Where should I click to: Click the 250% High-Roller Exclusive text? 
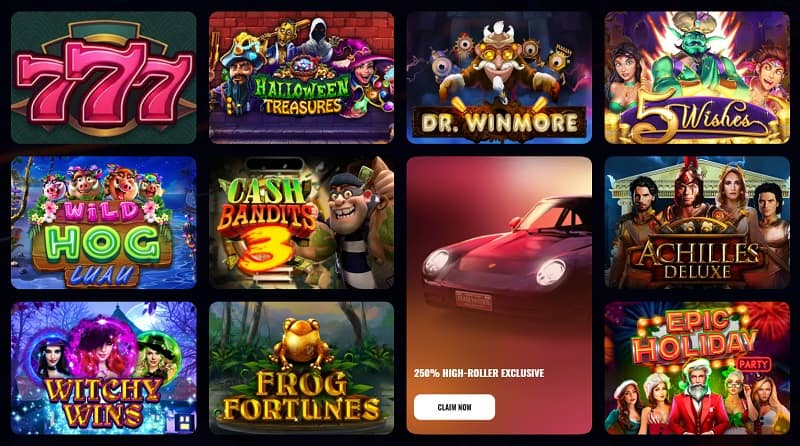(479, 373)
